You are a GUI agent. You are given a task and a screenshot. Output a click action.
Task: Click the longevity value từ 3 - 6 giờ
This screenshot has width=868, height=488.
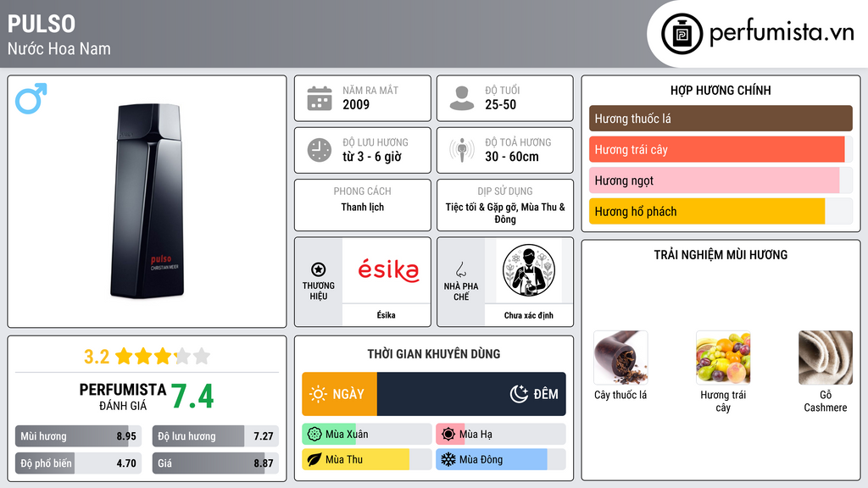click(x=372, y=157)
